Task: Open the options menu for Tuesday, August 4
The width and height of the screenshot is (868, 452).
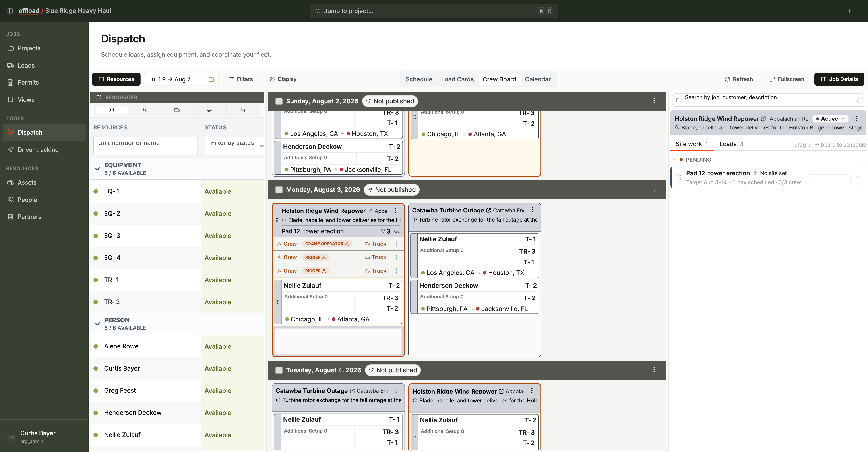Action: 654,370
